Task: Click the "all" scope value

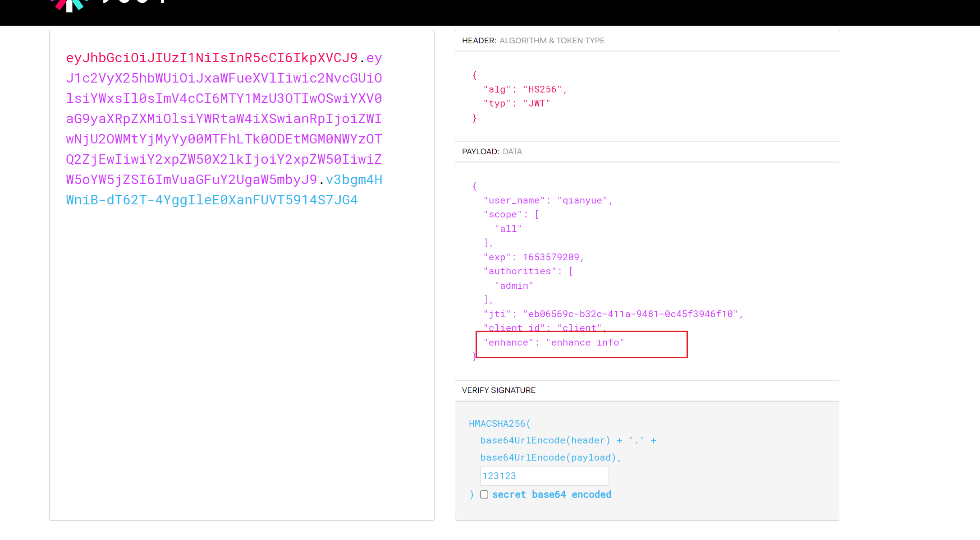Action: (508, 229)
